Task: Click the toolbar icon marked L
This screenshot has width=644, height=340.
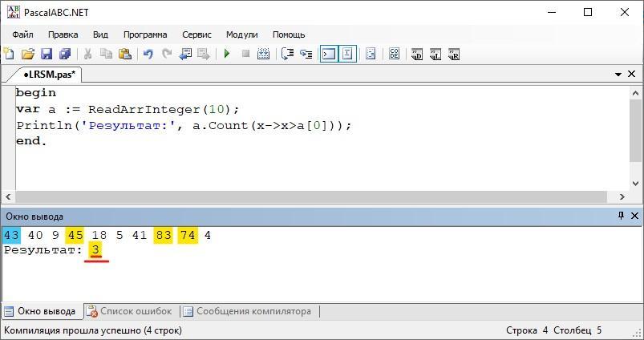Action: [435, 54]
